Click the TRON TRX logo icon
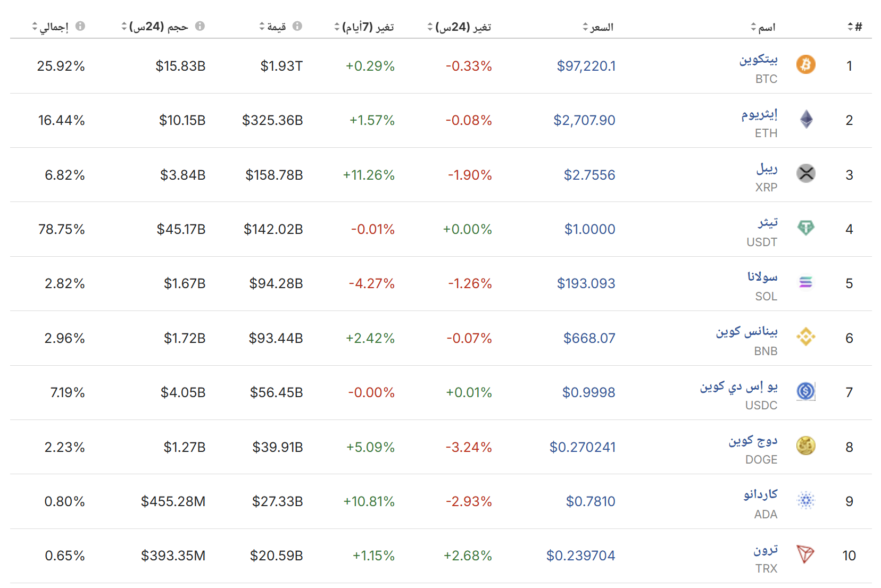Viewport: 881px width, 588px height. 805,555
